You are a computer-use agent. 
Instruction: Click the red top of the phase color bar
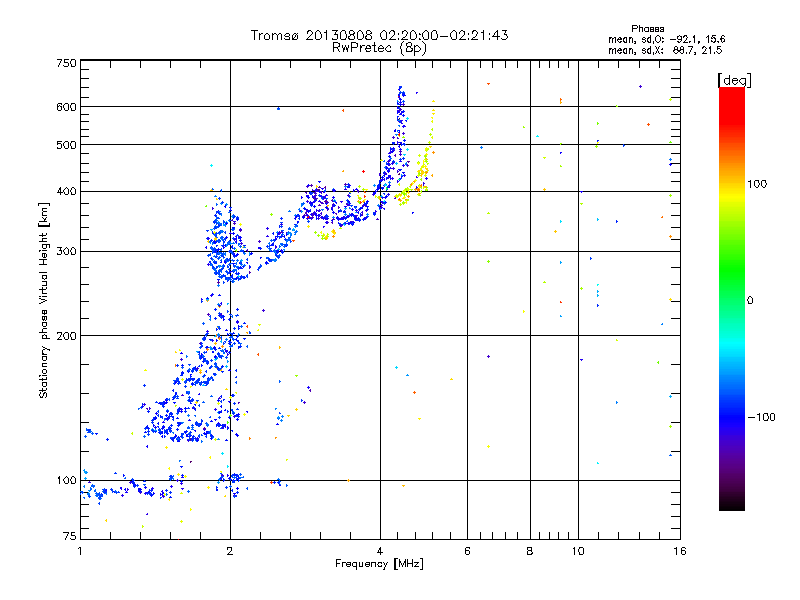tap(732, 99)
